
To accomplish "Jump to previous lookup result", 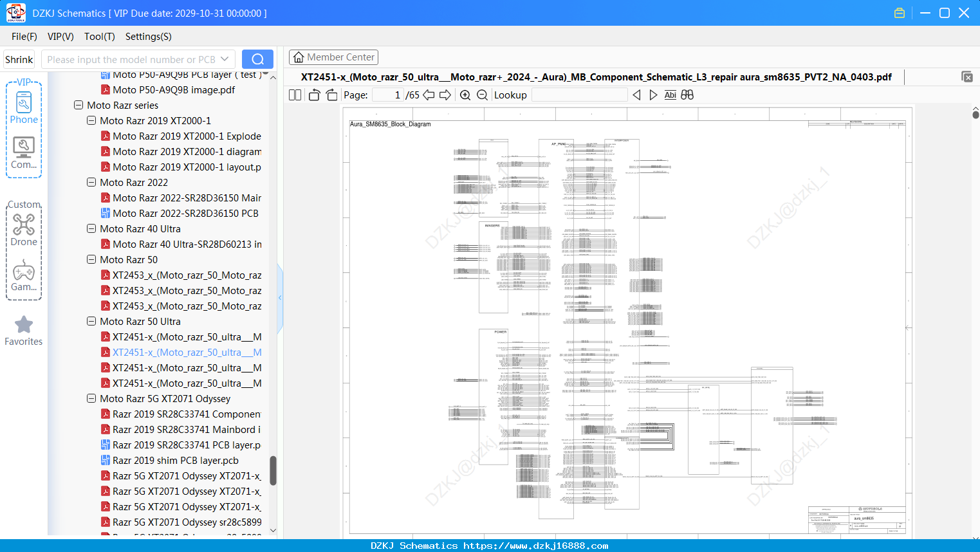I will (636, 95).
